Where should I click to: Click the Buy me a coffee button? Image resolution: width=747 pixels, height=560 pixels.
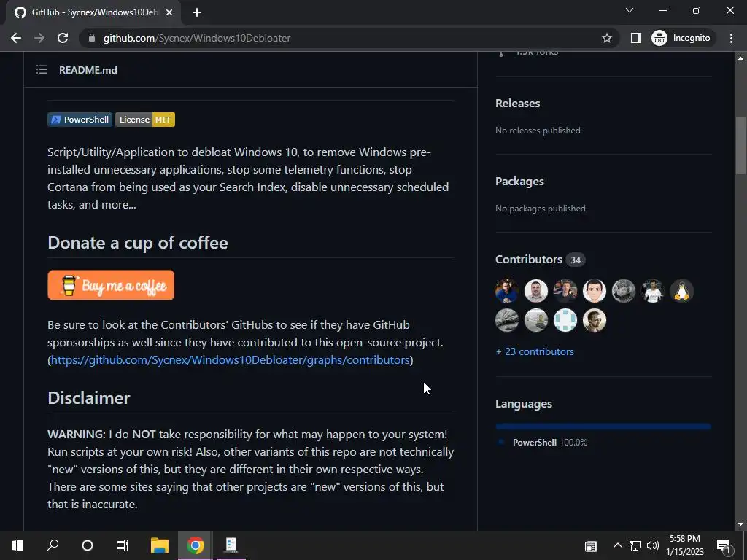[x=111, y=285]
